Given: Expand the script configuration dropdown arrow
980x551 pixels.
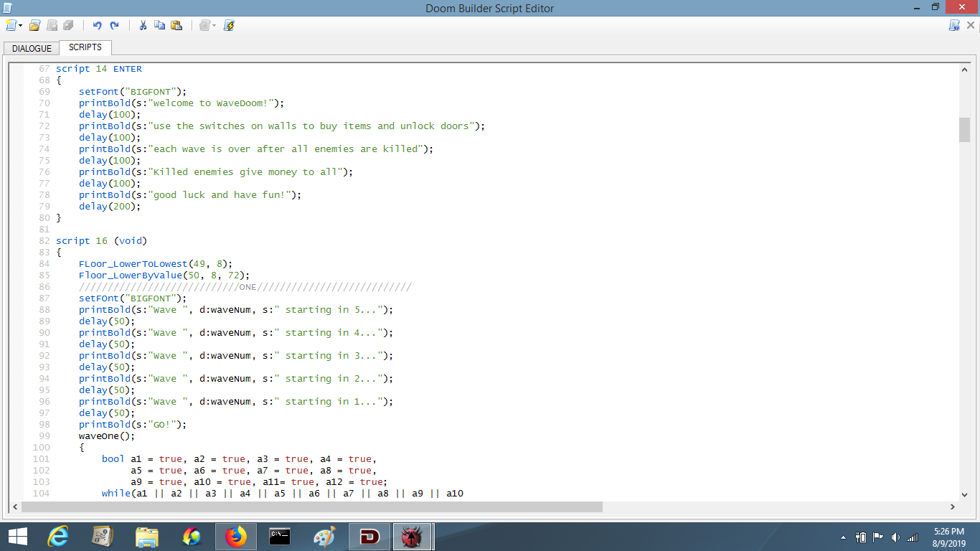Looking at the screenshot, I should [214, 25].
